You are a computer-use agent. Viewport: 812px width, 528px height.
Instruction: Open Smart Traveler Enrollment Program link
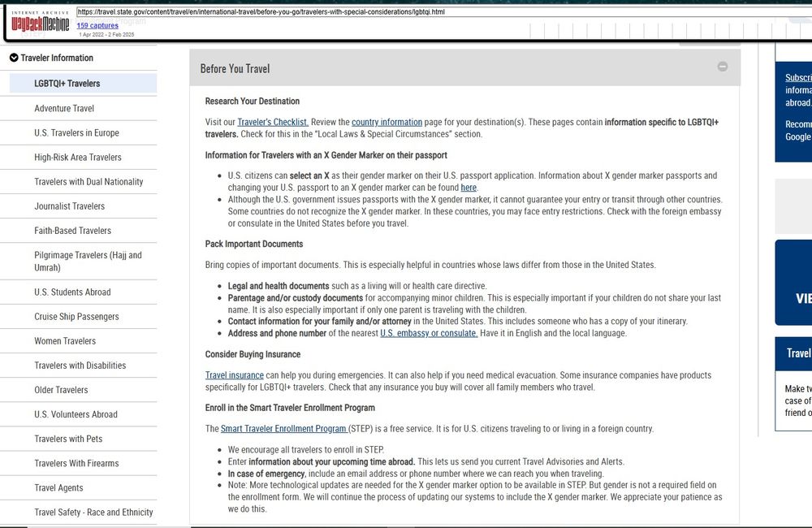[x=284, y=428]
